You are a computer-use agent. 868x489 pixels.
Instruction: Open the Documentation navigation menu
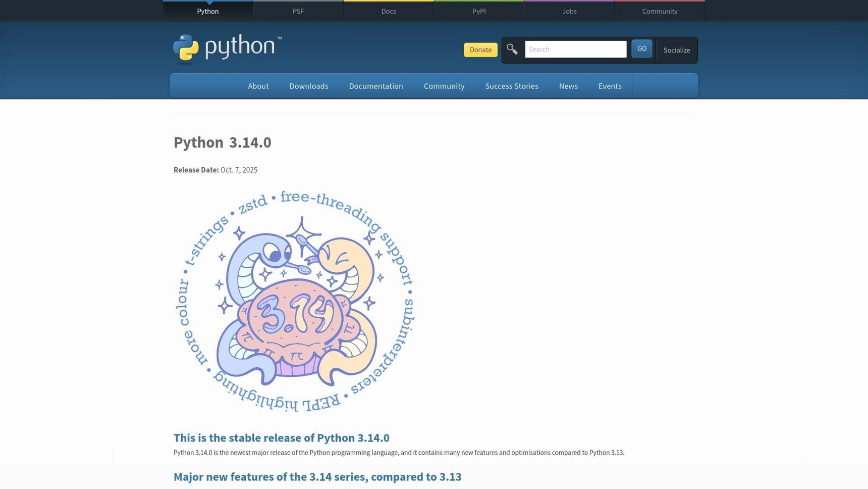pos(376,86)
